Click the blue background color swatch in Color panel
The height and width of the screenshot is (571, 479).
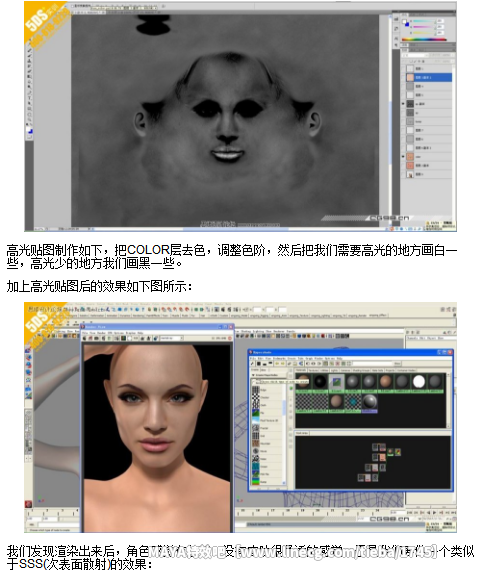coord(407,24)
